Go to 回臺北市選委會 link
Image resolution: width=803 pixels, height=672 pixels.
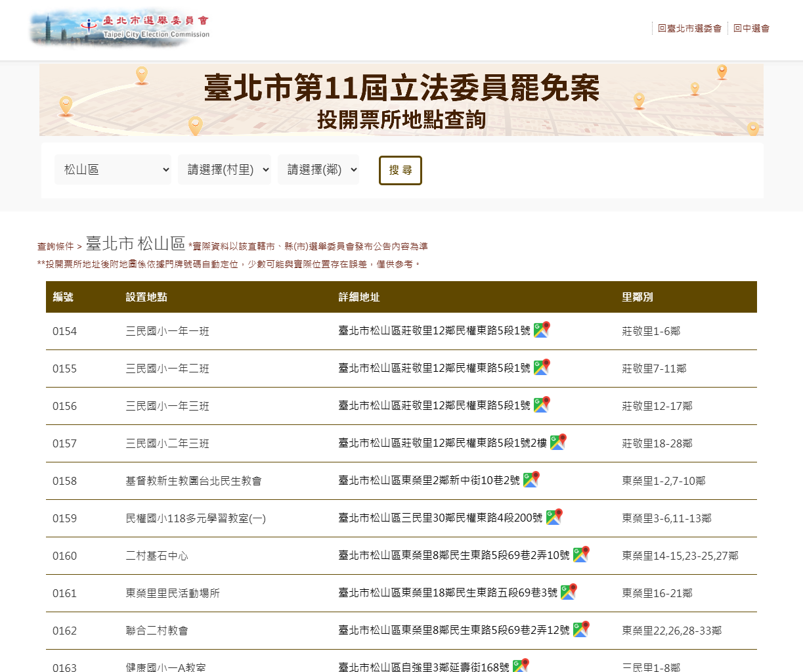coord(689,28)
